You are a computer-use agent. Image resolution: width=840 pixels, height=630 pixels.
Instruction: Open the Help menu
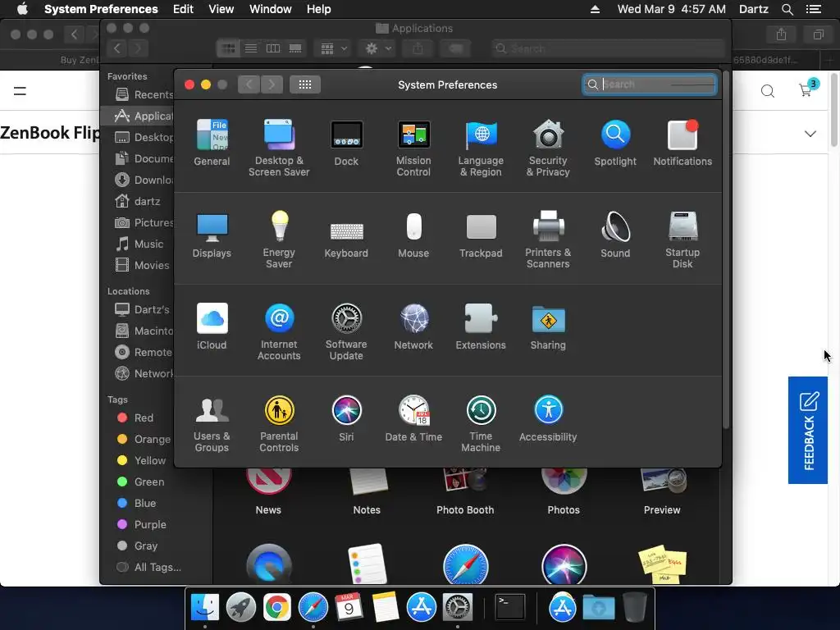(x=319, y=9)
